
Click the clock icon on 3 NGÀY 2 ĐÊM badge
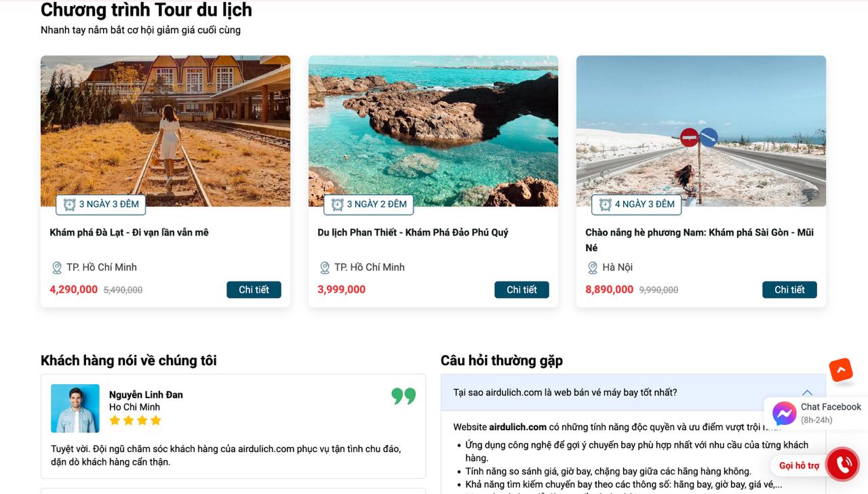coord(338,204)
